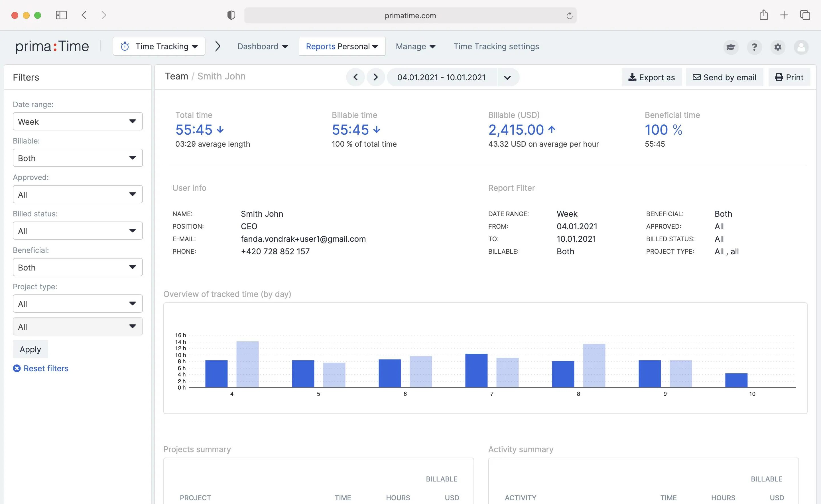The width and height of the screenshot is (821, 504).
Task: Open the Billed status dropdown
Action: pos(77,231)
